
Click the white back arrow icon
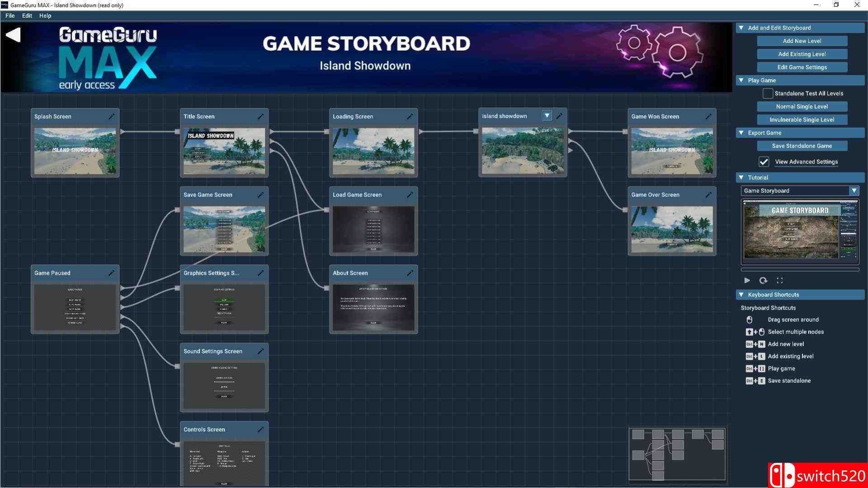click(x=14, y=35)
